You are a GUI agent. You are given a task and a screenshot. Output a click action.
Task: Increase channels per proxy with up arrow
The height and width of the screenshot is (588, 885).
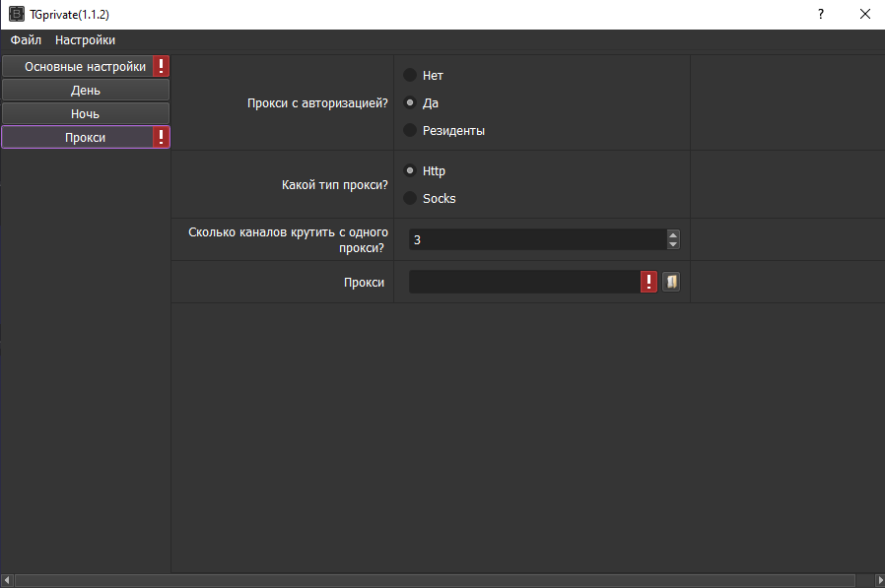tap(673, 234)
